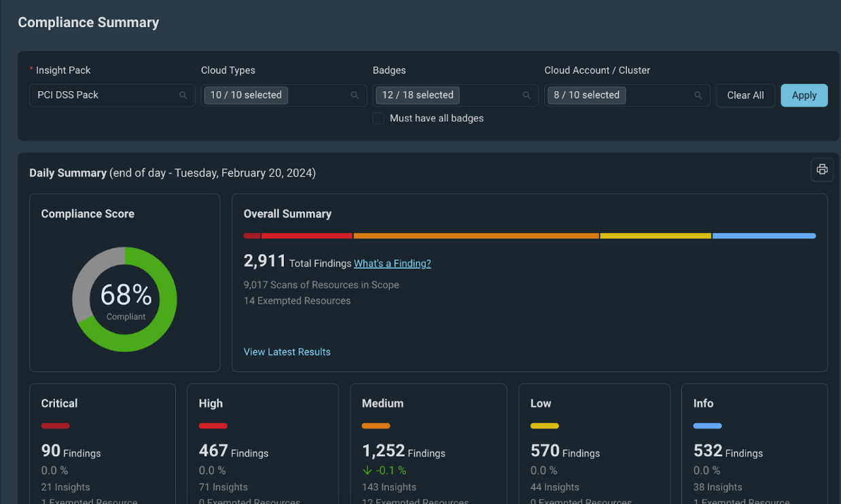Image resolution: width=841 pixels, height=504 pixels.
Task: Open the Badges 12 / 18 selected dropdown
Action: coord(418,95)
